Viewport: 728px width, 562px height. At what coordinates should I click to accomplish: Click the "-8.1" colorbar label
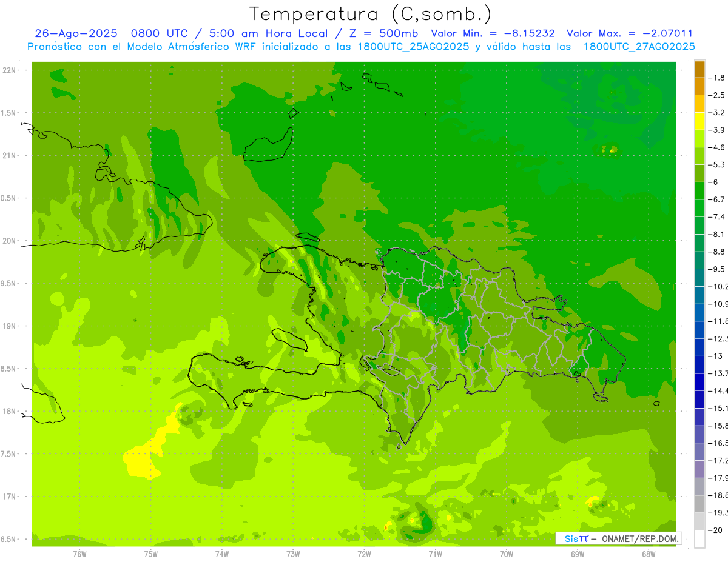716,234
